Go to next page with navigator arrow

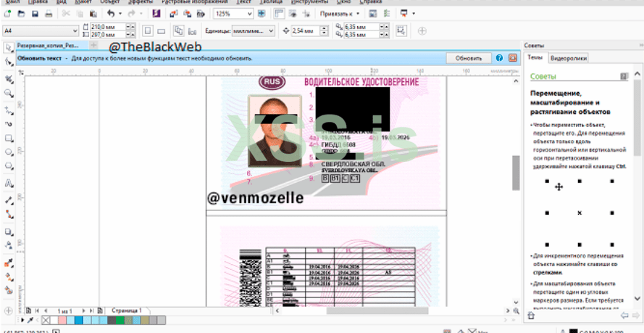(83, 311)
